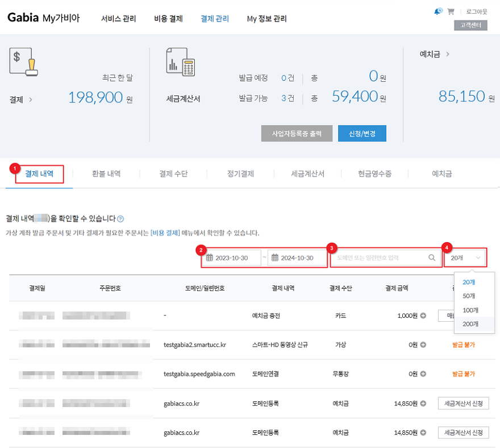Open 비용 결제 menu

pos(168,19)
